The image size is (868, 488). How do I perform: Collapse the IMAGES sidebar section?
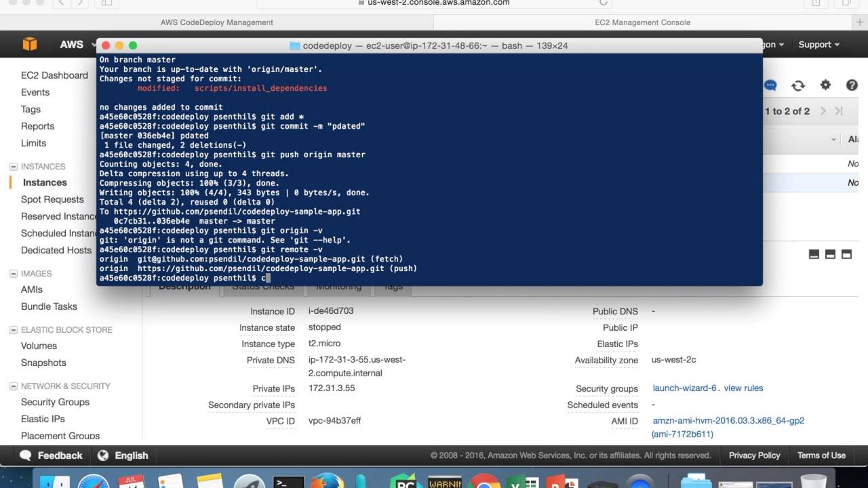pyautogui.click(x=14, y=274)
